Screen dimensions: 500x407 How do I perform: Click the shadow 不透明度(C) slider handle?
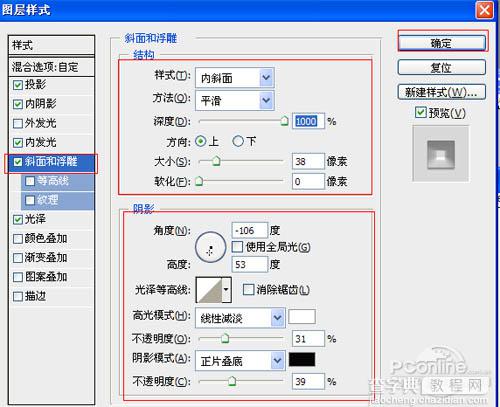(x=232, y=381)
